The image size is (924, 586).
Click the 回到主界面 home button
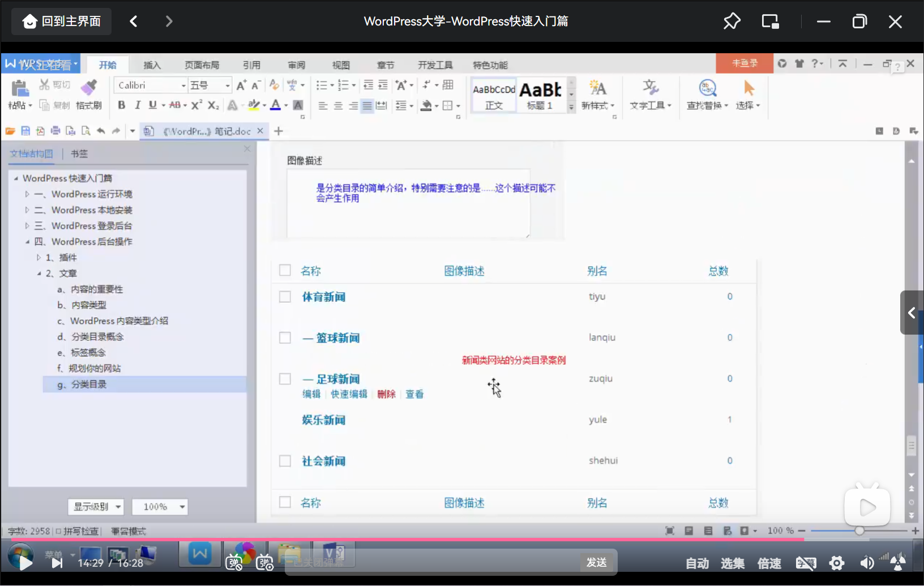(x=62, y=22)
